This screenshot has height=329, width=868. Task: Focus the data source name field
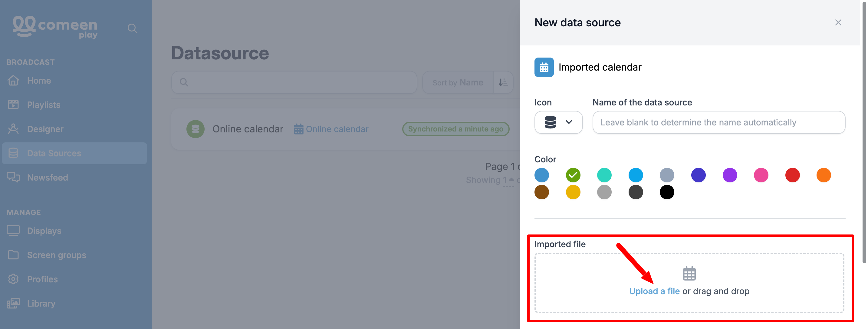pyautogui.click(x=719, y=122)
